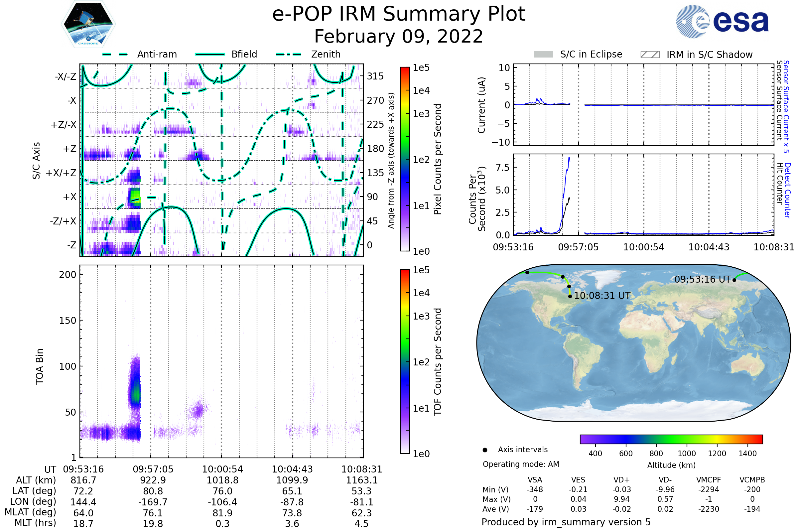This screenshot has height=532, width=798.
Task: Click the VSA voltage column header
Action: pyautogui.click(x=535, y=480)
